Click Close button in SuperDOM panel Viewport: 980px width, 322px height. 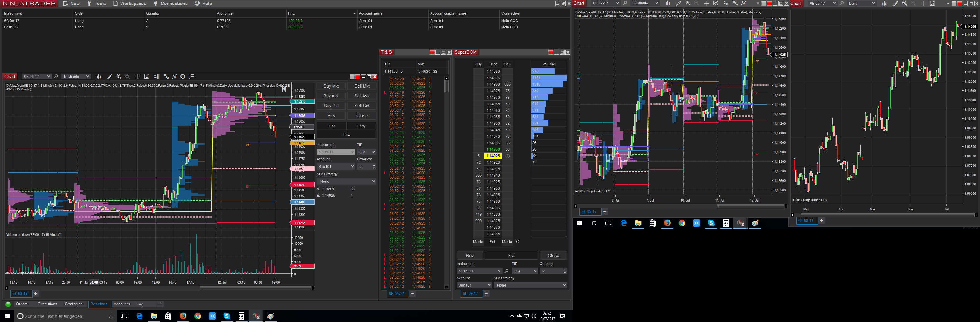click(x=553, y=256)
